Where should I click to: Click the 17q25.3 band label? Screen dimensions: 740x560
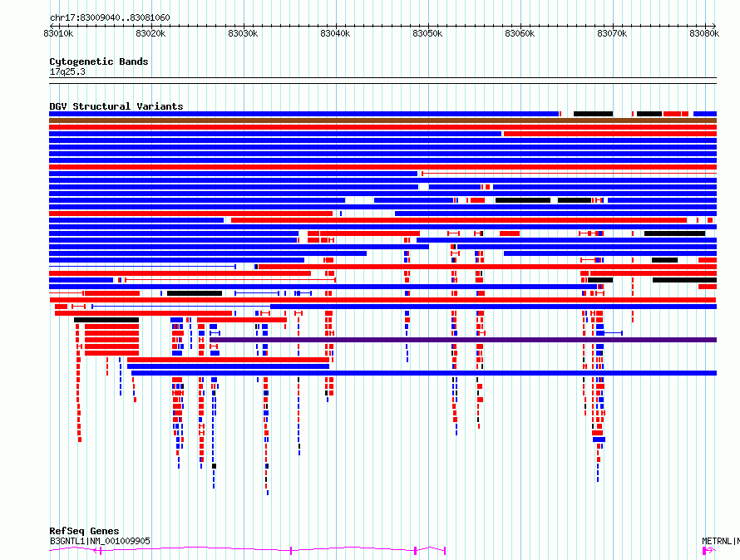coord(67,71)
